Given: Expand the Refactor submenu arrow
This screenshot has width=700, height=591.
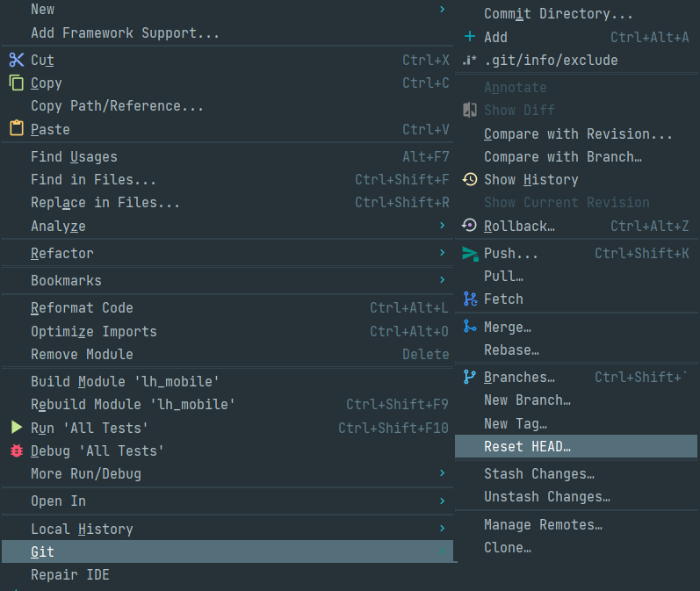Looking at the screenshot, I should pyautogui.click(x=442, y=253).
